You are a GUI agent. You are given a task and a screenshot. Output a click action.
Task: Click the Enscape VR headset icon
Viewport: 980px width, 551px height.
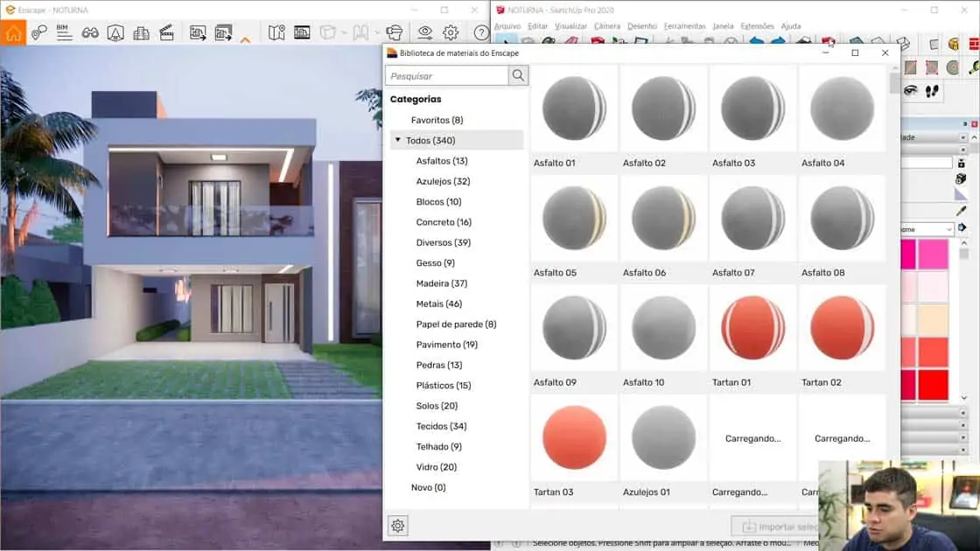point(395,32)
